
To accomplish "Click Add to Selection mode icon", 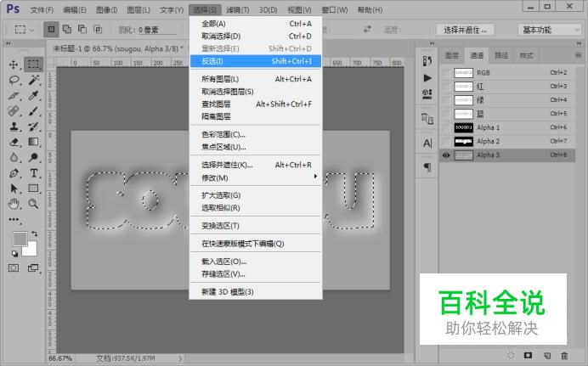I will 67,29.
